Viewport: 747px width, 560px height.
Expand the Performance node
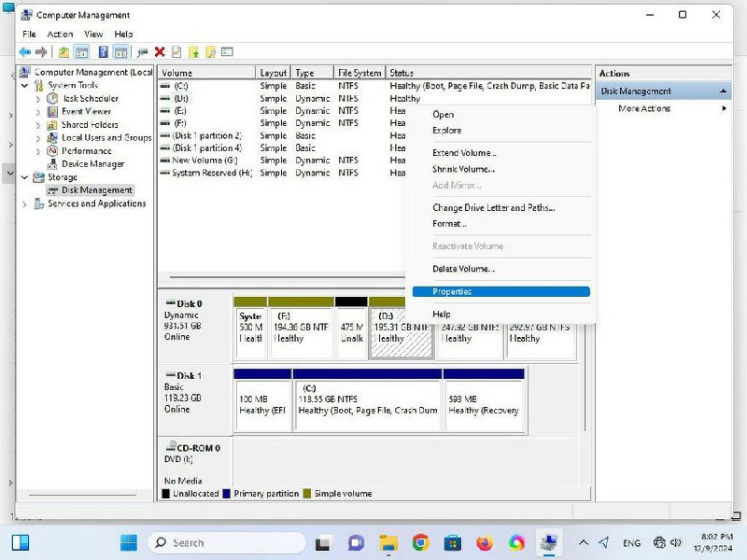(38, 151)
